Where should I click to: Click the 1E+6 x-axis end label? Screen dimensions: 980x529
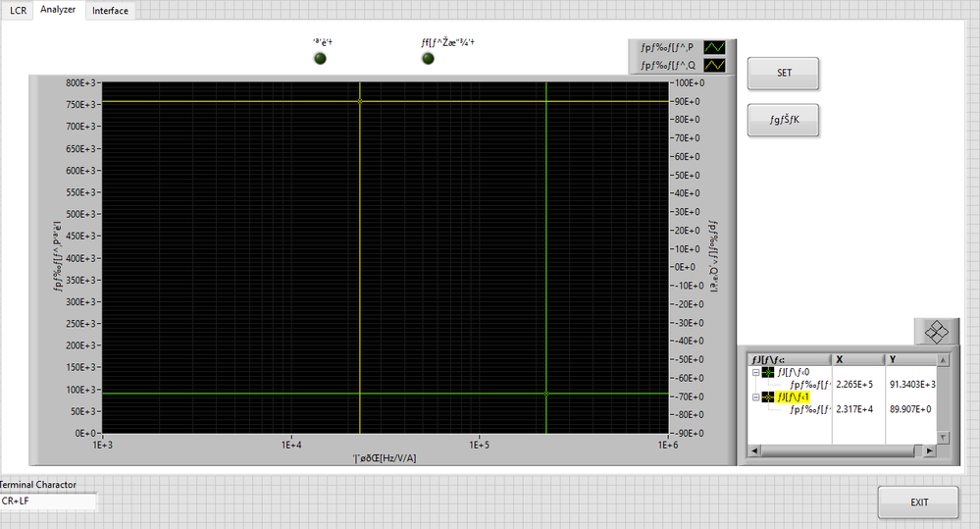click(667, 446)
